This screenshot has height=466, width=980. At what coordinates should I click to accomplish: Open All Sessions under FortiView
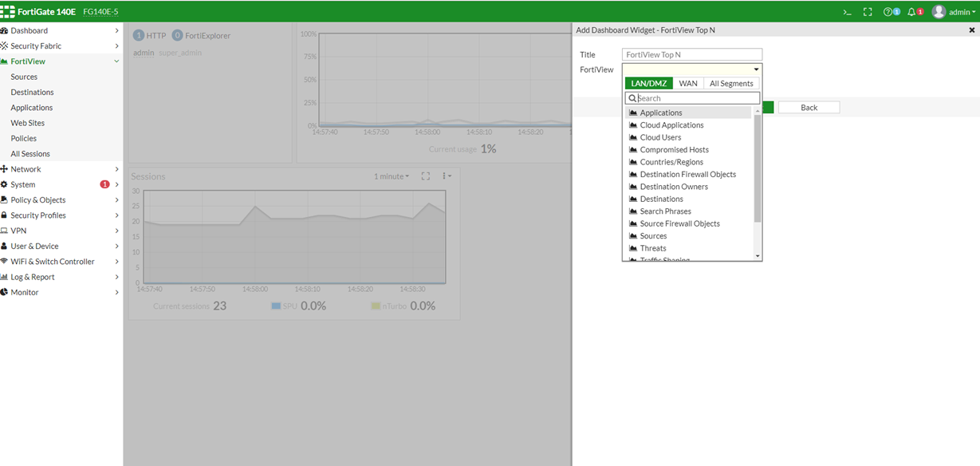[30, 154]
